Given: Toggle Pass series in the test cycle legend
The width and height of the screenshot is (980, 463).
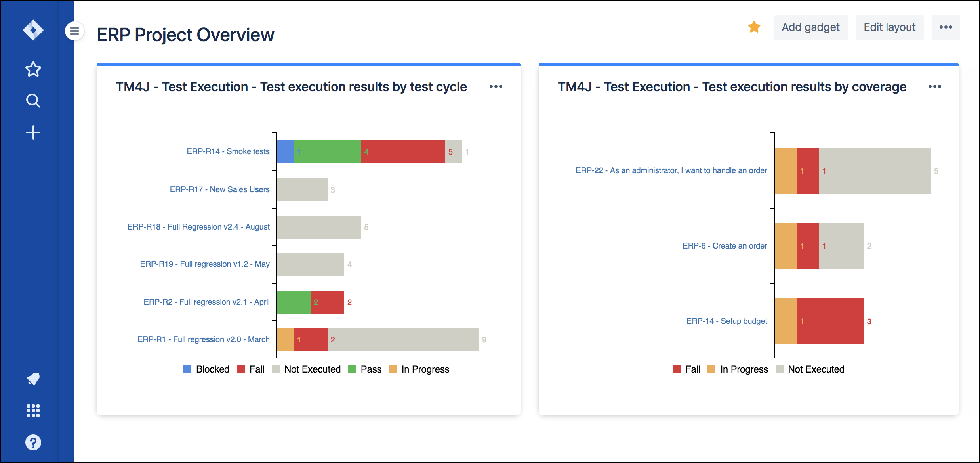Looking at the screenshot, I should tap(365, 369).
